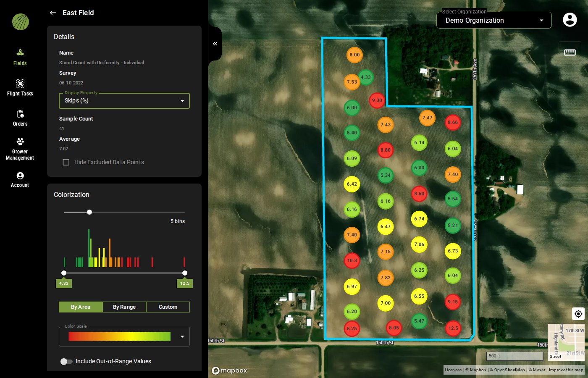Click the red-to-green color scale gradient
Screen dimensions: 588x378
(x=120, y=336)
